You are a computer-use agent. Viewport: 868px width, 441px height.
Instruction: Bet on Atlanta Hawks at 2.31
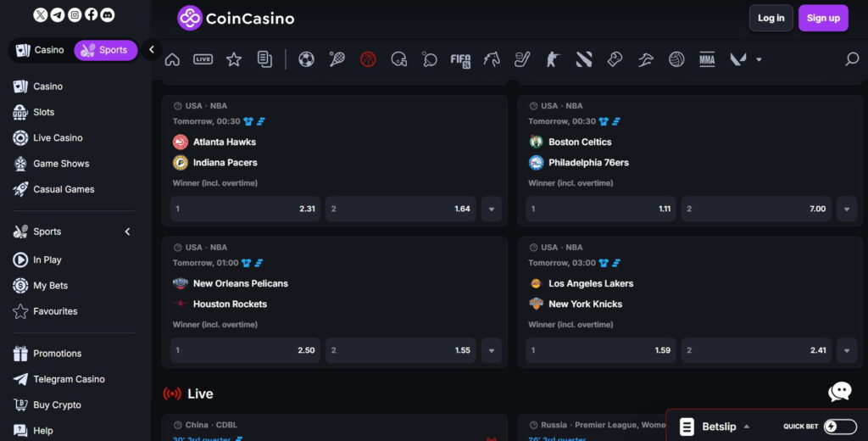(x=245, y=209)
